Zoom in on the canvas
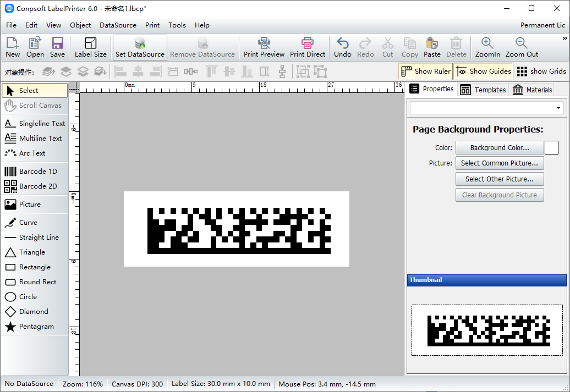570x392 pixels. click(487, 47)
